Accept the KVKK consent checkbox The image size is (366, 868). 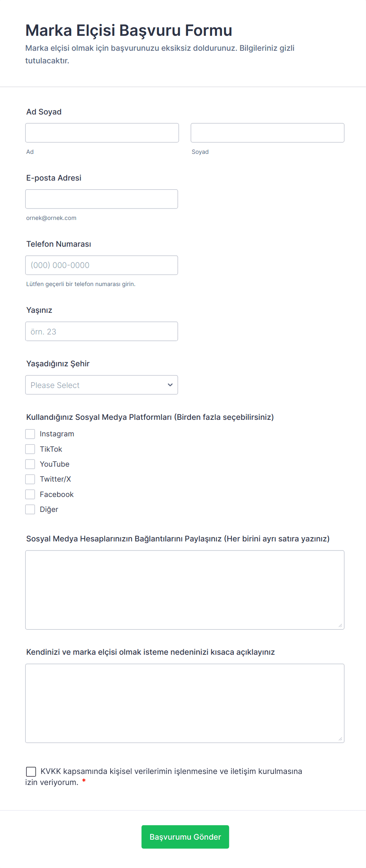31,772
